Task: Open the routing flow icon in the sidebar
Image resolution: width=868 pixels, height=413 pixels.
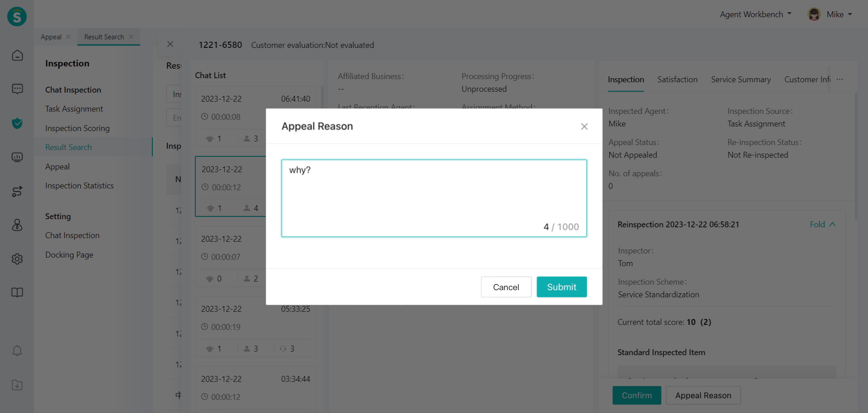Action: click(17, 191)
